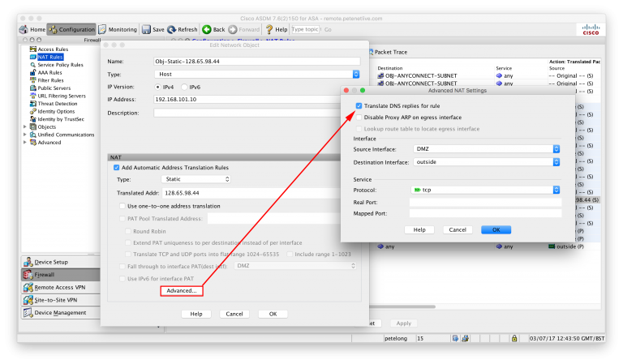The image size is (623, 364).
Task: Click the green Back arrow icon
Action: click(207, 29)
